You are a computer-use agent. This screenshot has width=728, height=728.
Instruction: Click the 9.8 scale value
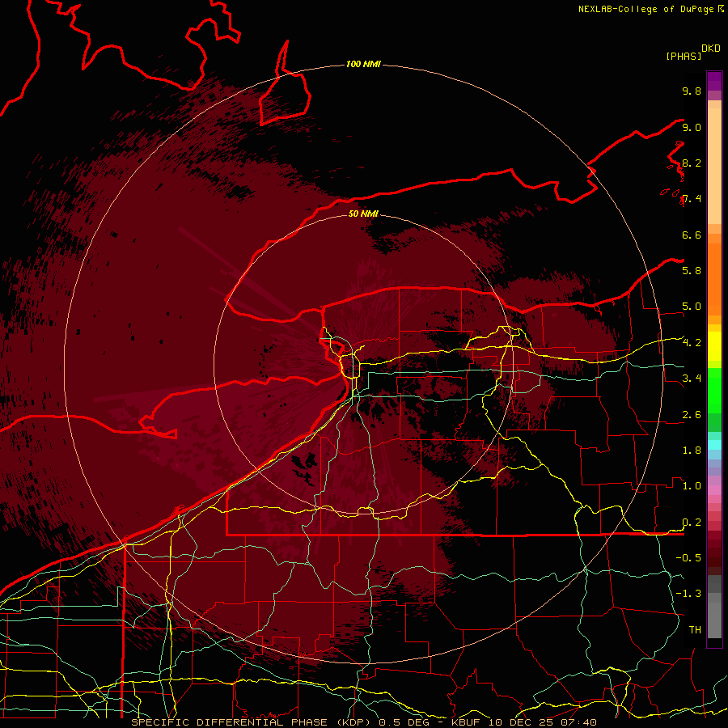pyautogui.click(x=692, y=91)
